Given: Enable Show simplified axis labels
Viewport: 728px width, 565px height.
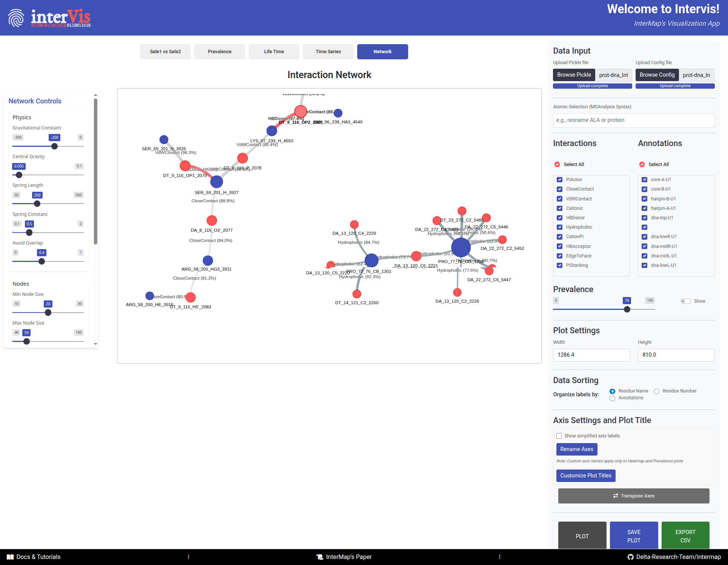Looking at the screenshot, I should [x=559, y=436].
